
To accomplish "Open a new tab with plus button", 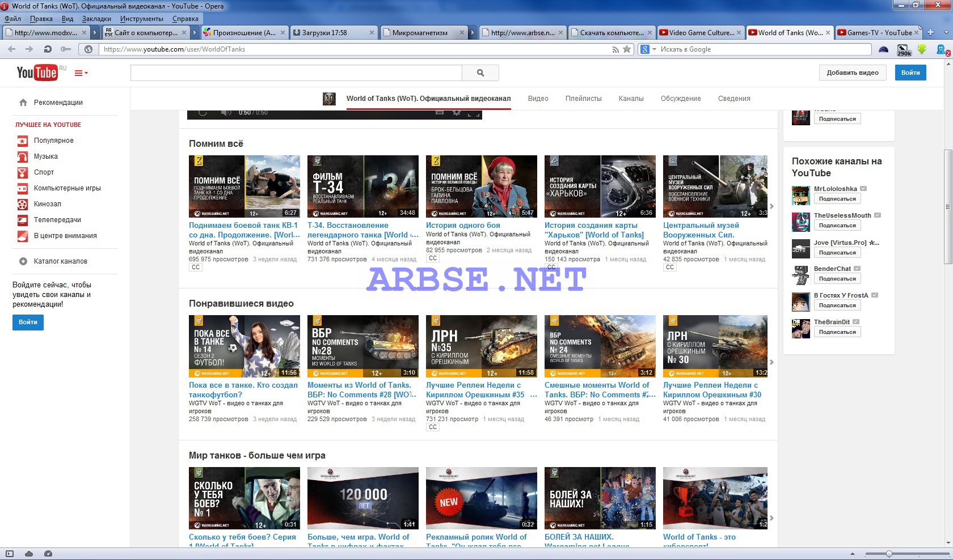I will 930,32.
